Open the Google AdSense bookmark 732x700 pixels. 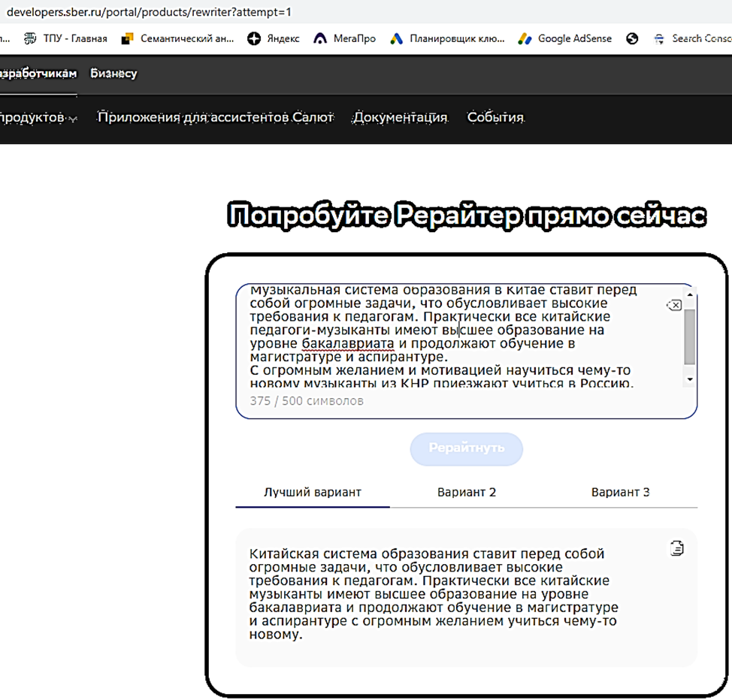click(564, 38)
